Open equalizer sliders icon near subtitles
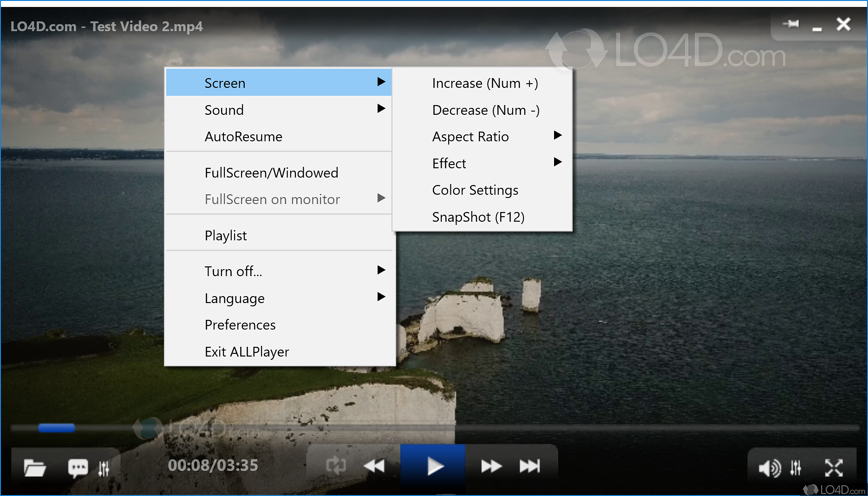Screen dimensions: 868x496 [x=104, y=468]
